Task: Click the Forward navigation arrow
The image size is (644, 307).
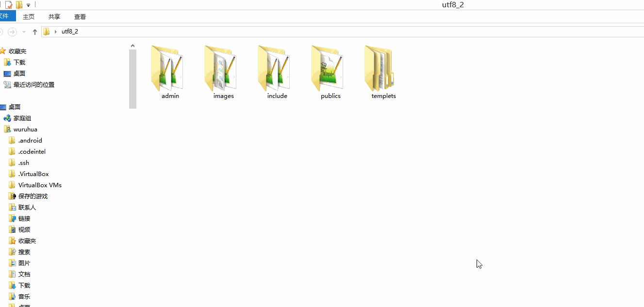Action: tap(12, 32)
